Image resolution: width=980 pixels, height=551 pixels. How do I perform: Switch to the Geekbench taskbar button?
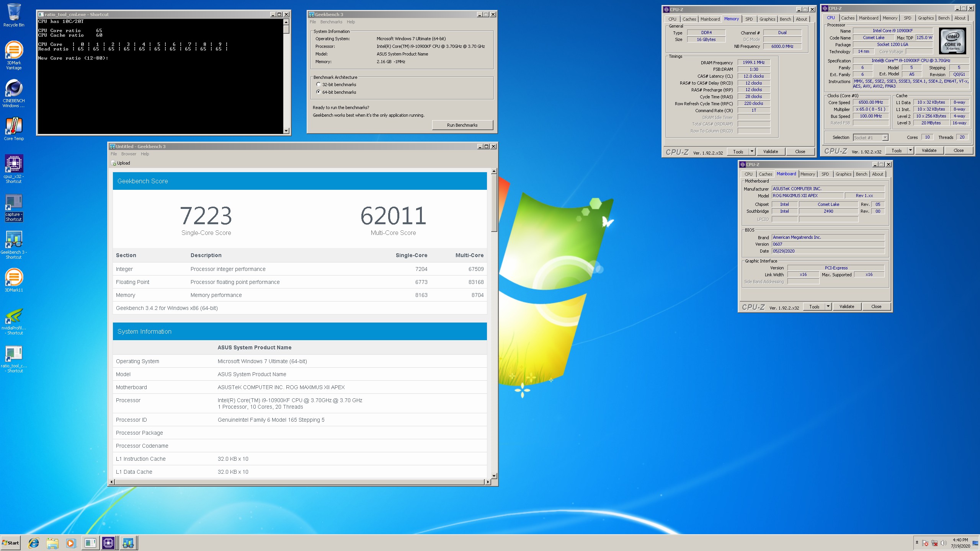pyautogui.click(x=128, y=543)
